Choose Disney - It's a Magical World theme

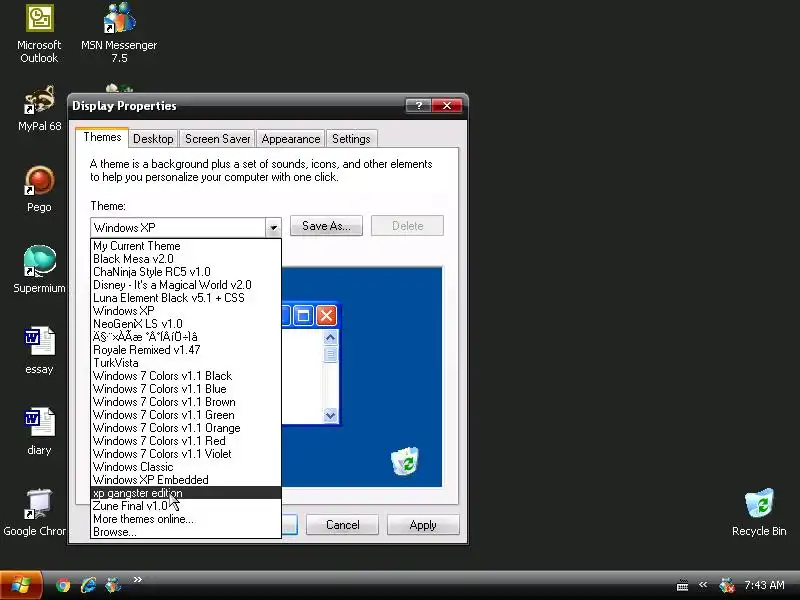pyautogui.click(x=186, y=285)
